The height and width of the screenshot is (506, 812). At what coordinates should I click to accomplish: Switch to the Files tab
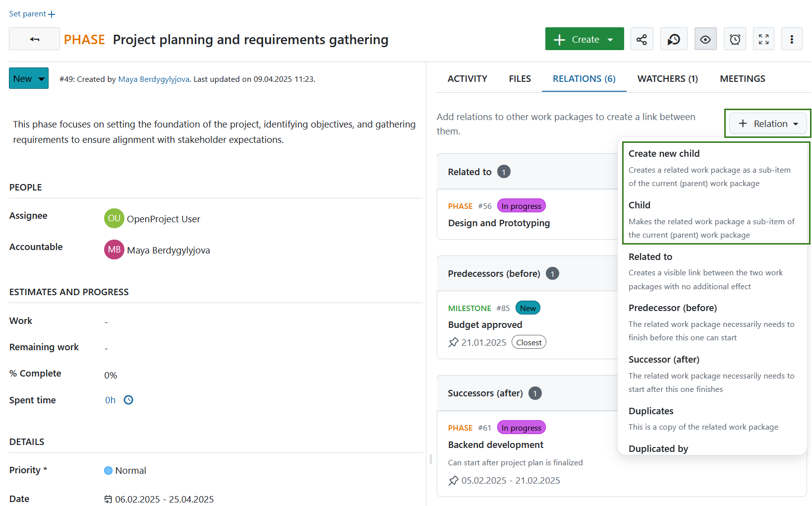(x=520, y=78)
